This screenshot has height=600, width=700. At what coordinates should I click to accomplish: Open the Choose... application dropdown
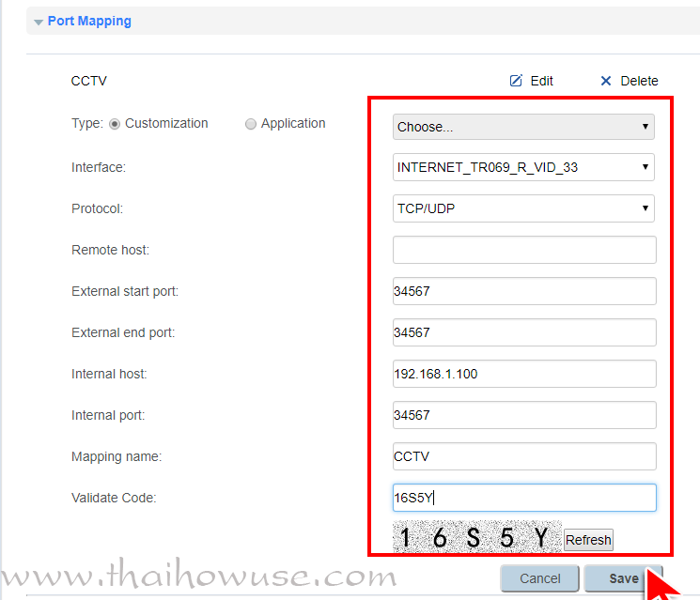tap(523, 127)
